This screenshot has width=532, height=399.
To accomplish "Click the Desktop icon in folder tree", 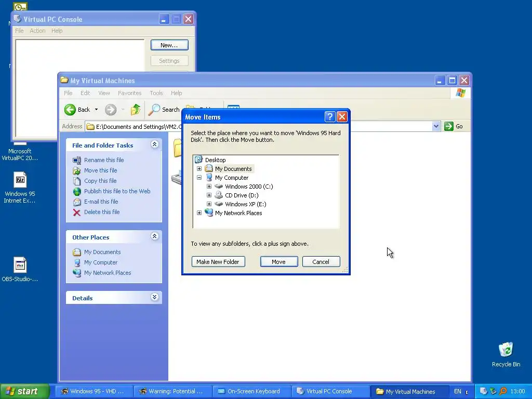I will click(x=198, y=159).
